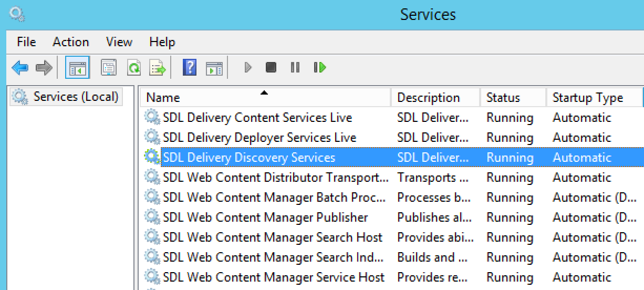Open the Action menu
The width and height of the screenshot is (644, 290).
71,42
